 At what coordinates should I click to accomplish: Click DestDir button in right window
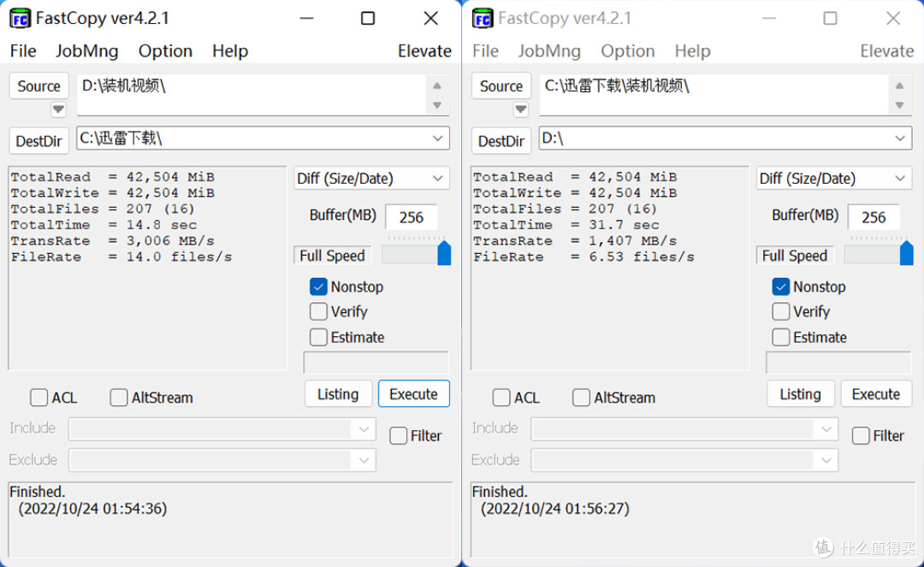coord(501,141)
